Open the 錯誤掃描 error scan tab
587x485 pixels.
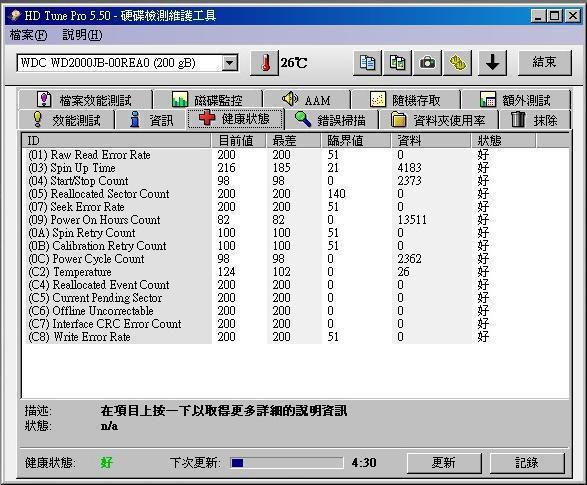click(x=331, y=120)
